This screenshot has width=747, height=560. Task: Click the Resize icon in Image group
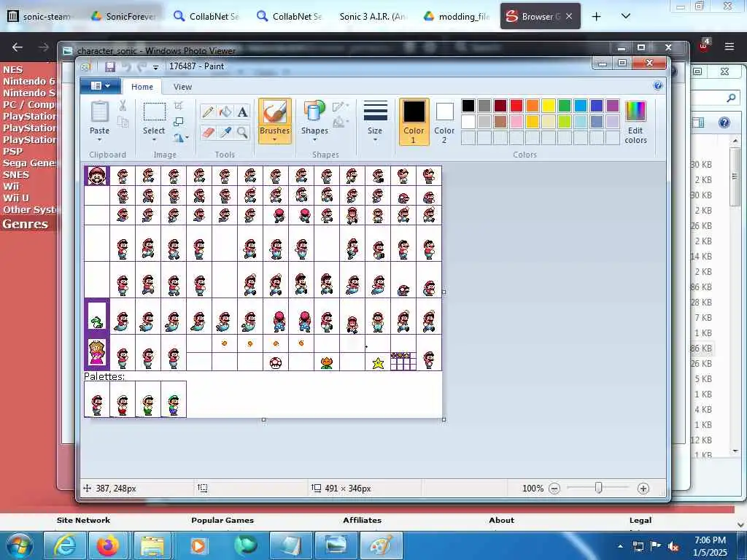click(x=179, y=122)
